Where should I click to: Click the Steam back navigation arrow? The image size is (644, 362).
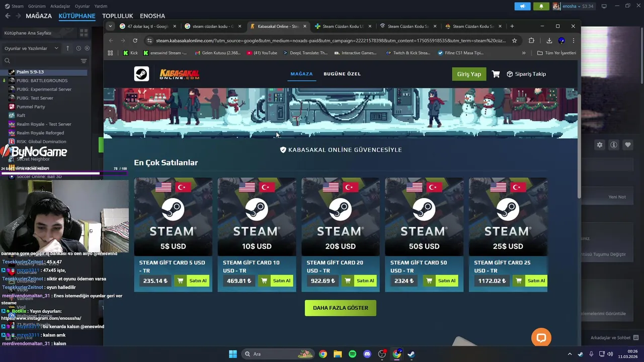8,16
